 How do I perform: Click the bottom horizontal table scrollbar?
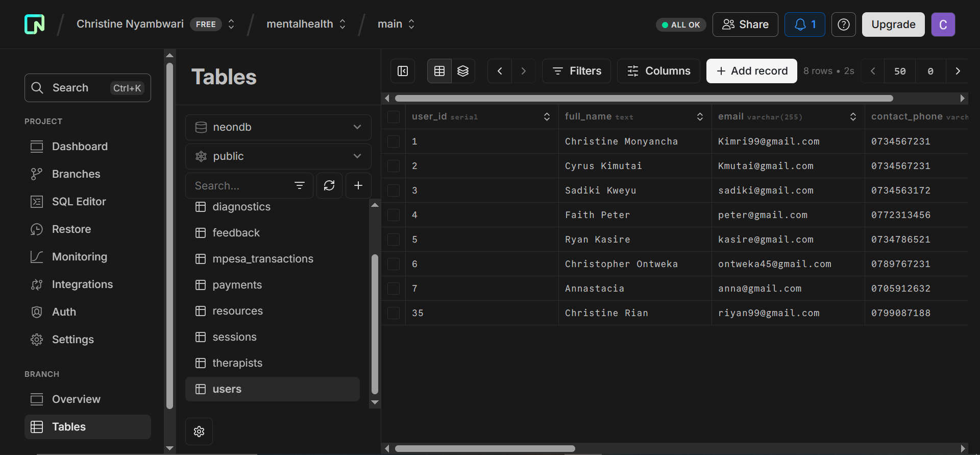coord(485,448)
